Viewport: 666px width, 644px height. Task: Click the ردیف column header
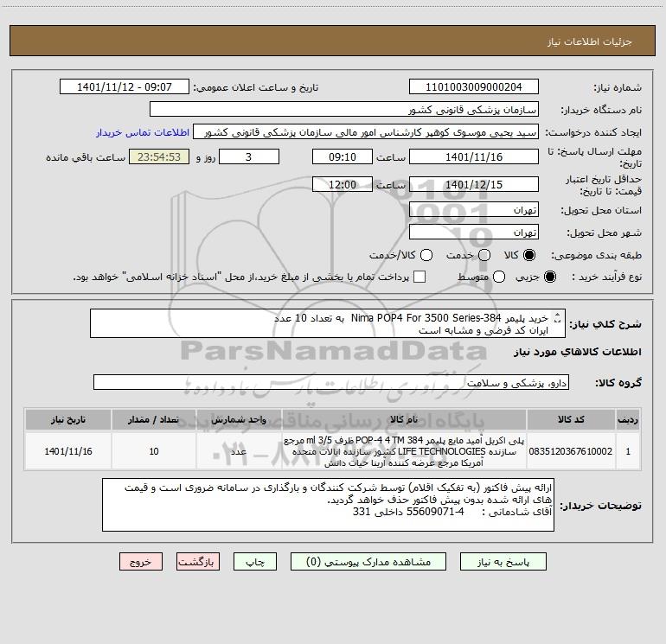(x=628, y=419)
